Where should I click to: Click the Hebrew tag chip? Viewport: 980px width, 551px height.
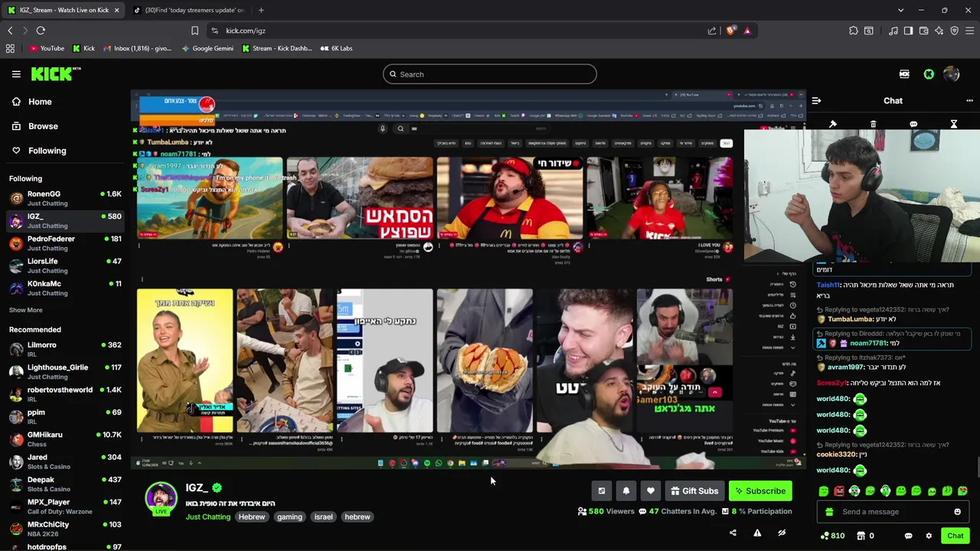251,517
